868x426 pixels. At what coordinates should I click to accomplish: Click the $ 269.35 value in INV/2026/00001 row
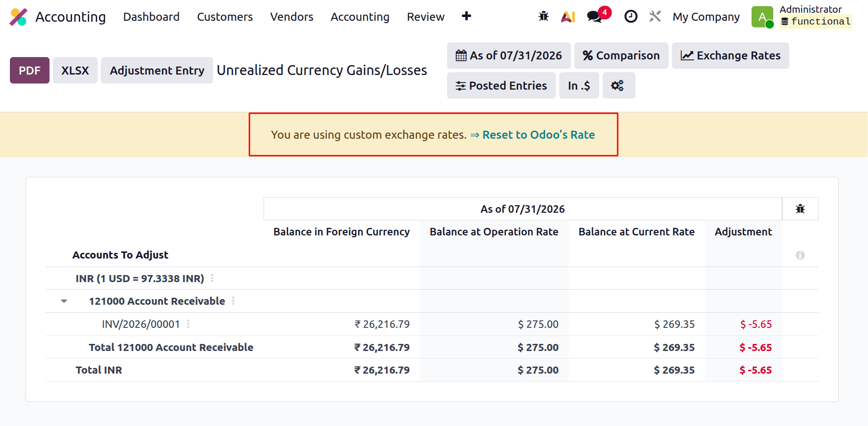(674, 324)
